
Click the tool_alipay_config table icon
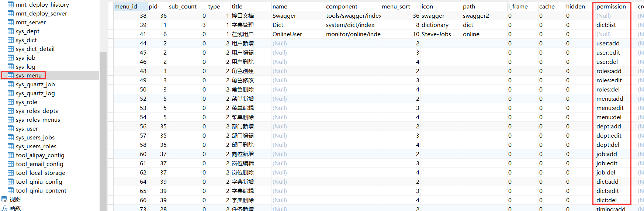[x=11, y=155]
